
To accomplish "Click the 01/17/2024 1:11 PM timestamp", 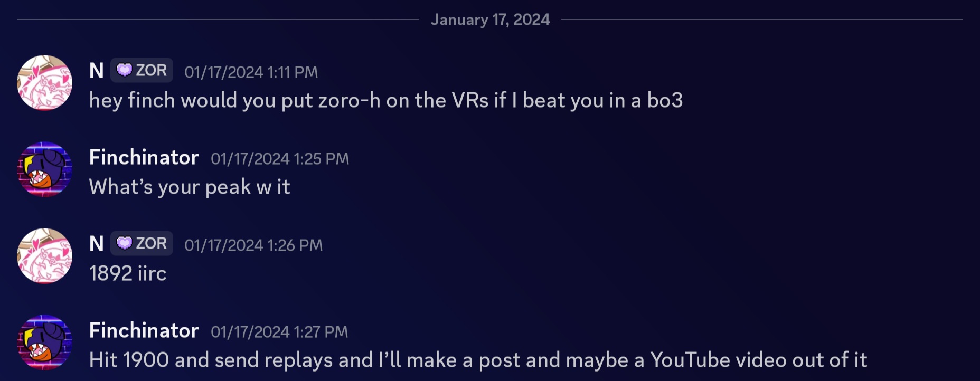I will [251, 72].
